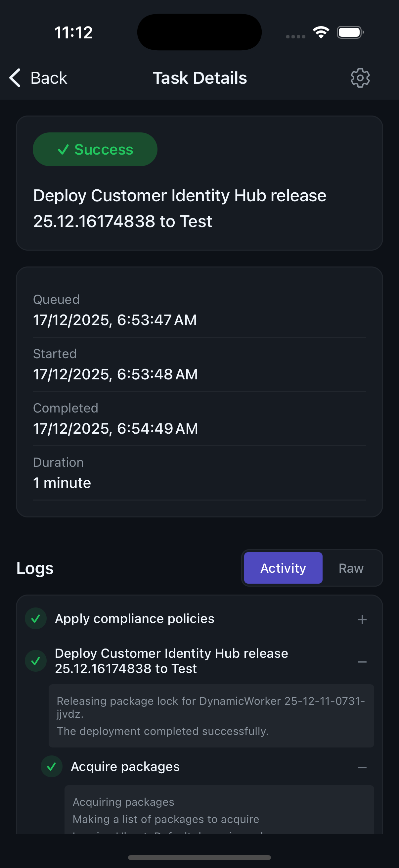Switch the logs to Raw view
The image size is (399, 868).
(351, 568)
